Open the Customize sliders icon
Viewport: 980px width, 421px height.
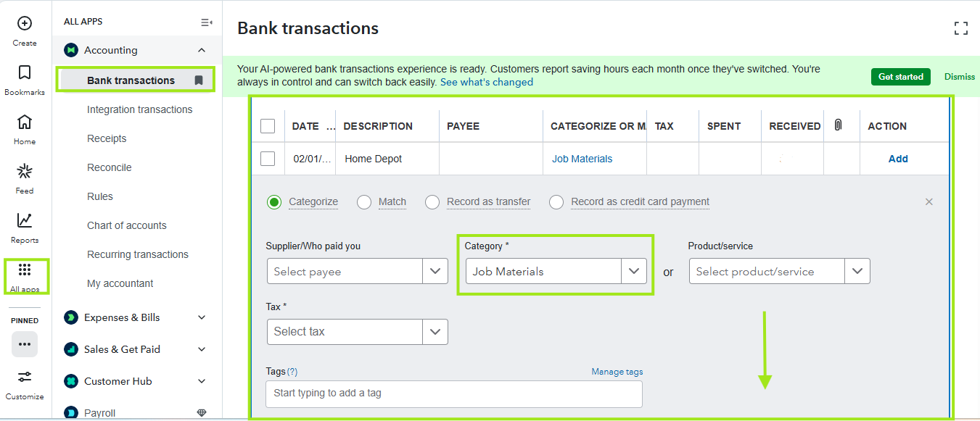coord(25,377)
